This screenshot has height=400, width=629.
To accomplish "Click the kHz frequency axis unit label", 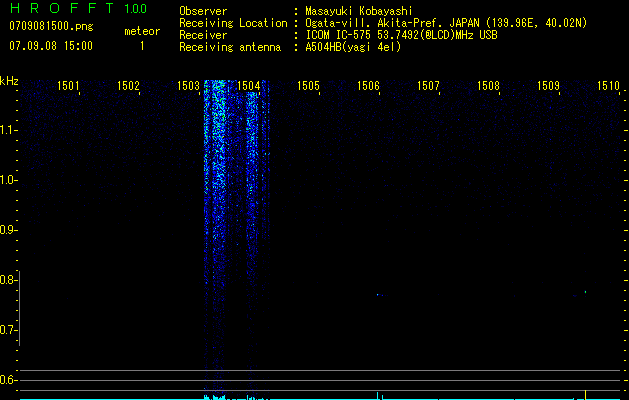I will [9, 81].
